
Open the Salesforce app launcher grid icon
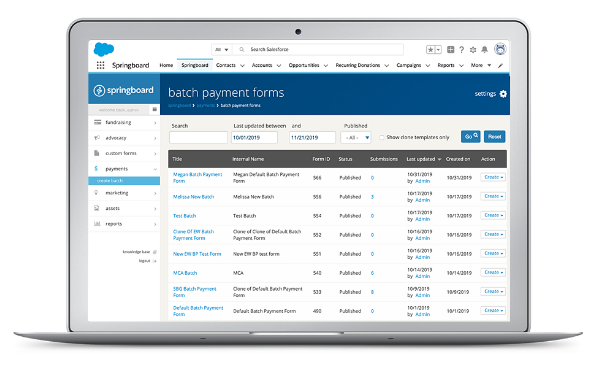100,65
